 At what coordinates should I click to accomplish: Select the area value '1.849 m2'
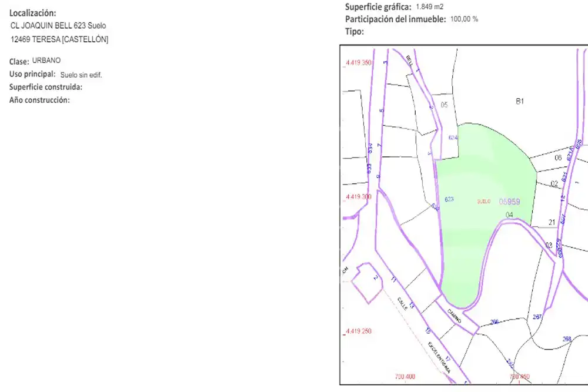pyautogui.click(x=430, y=6)
